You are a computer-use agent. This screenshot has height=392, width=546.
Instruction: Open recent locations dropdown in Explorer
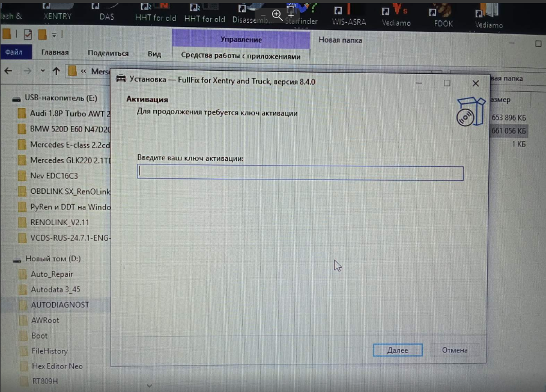coord(43,71)
